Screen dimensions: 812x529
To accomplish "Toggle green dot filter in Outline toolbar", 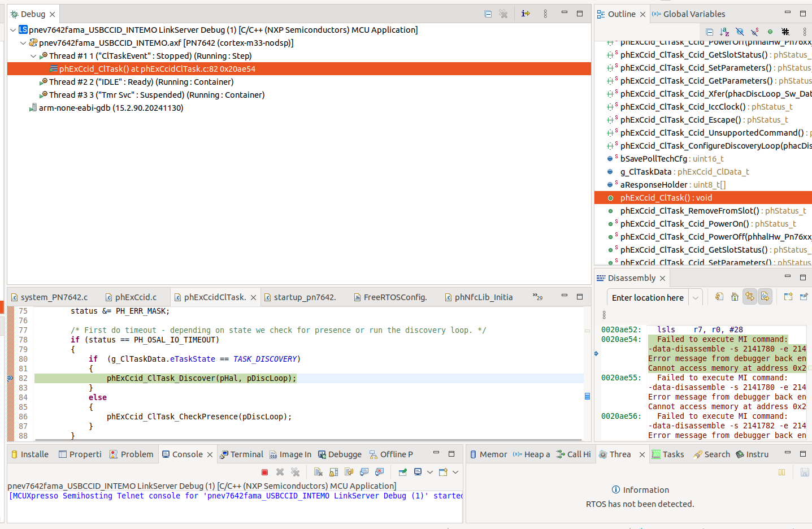I will pyautogui.click(x=770, y=32).
